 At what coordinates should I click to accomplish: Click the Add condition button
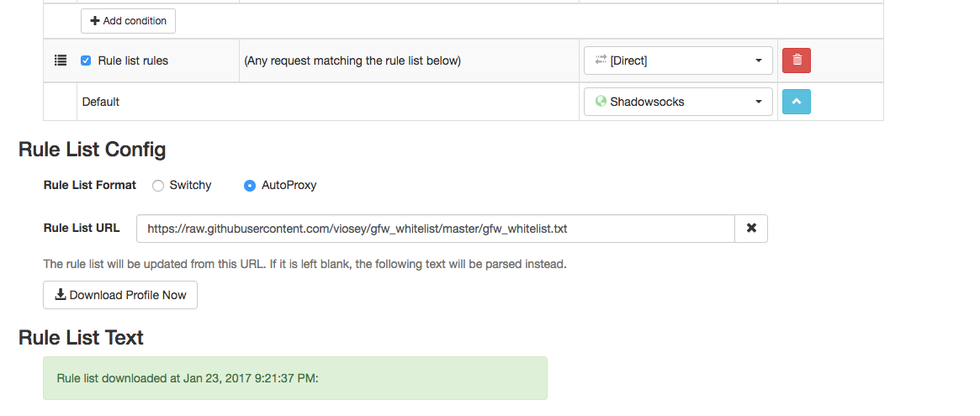[128, 20]
